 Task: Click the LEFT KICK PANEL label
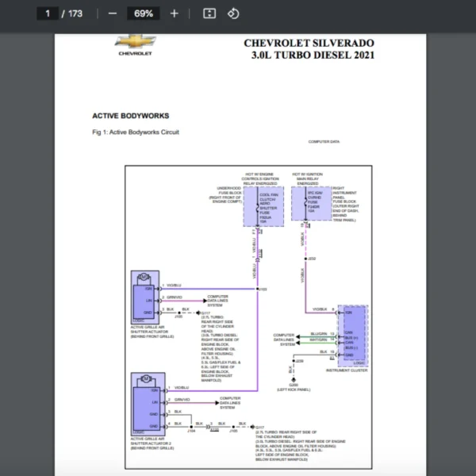coord(293,390)
